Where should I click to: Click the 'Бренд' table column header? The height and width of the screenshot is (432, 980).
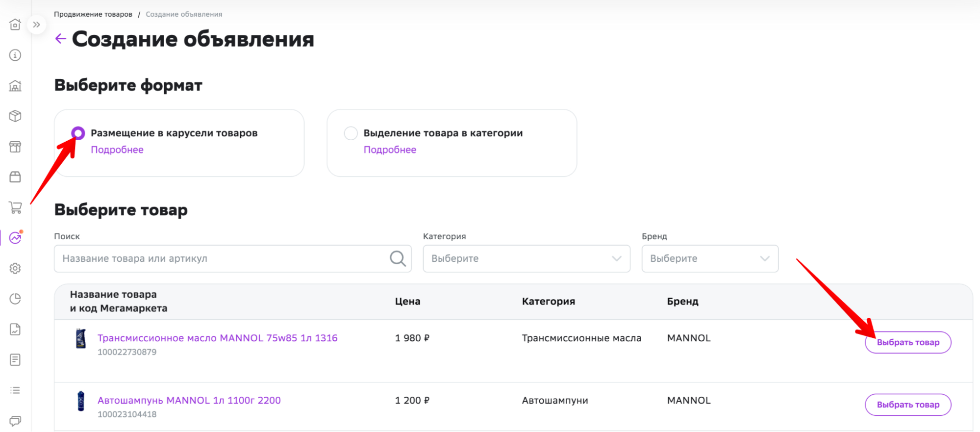point(682,301)
